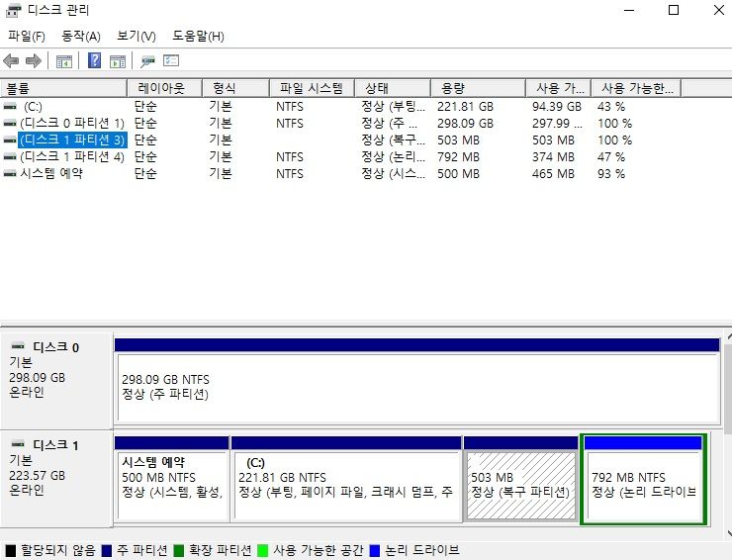Click the show/hide console tree icon

point(64,61)
